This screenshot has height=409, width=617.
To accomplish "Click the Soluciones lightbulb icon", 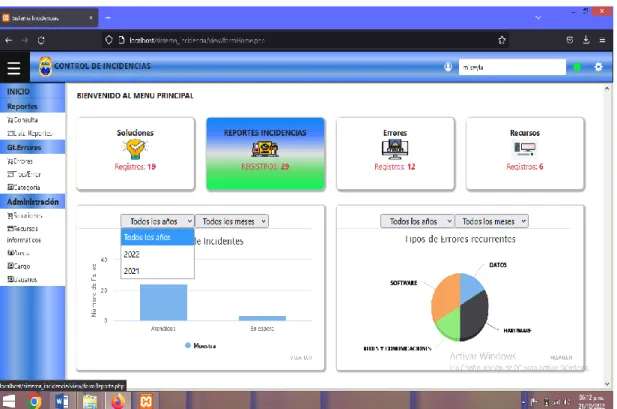I will 135,150.
